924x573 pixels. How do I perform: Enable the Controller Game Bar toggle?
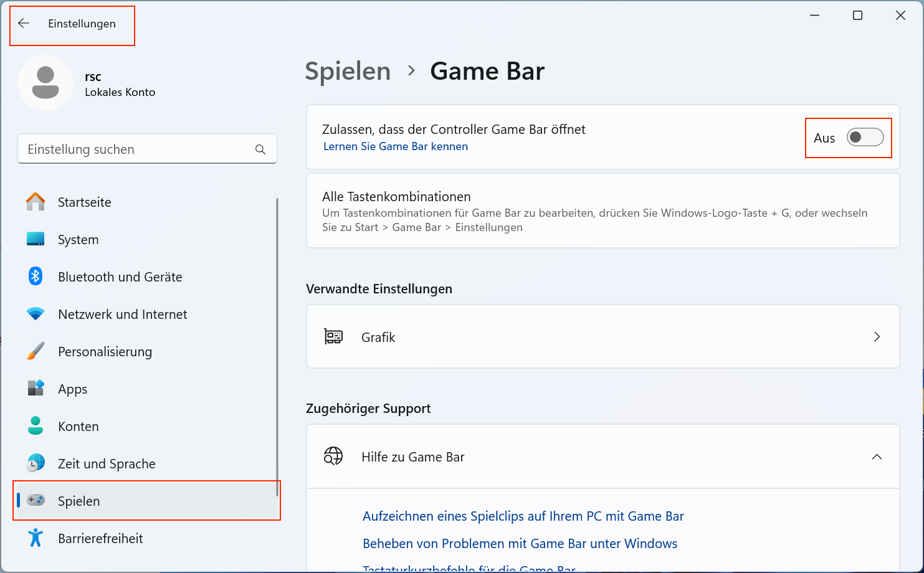(865, 138)
